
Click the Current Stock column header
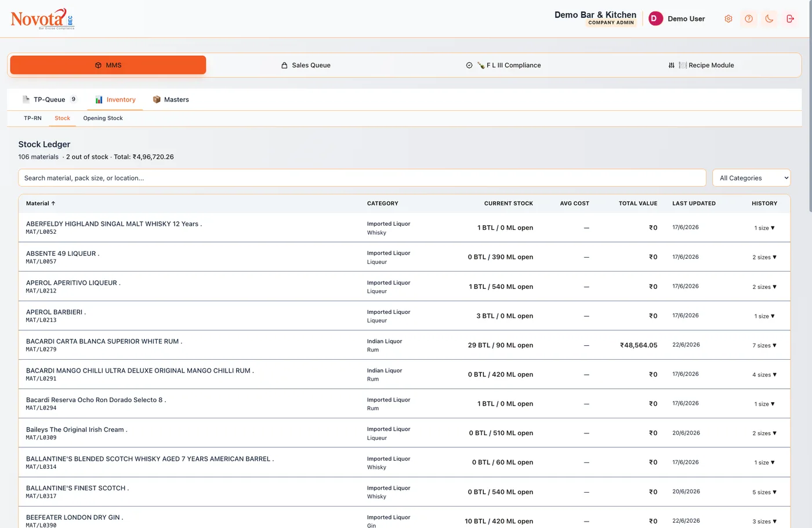click(x=509, y=204)
